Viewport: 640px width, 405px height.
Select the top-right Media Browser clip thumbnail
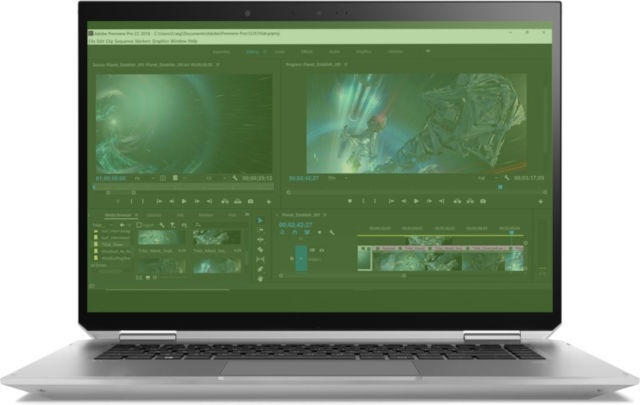click(216, 238)
